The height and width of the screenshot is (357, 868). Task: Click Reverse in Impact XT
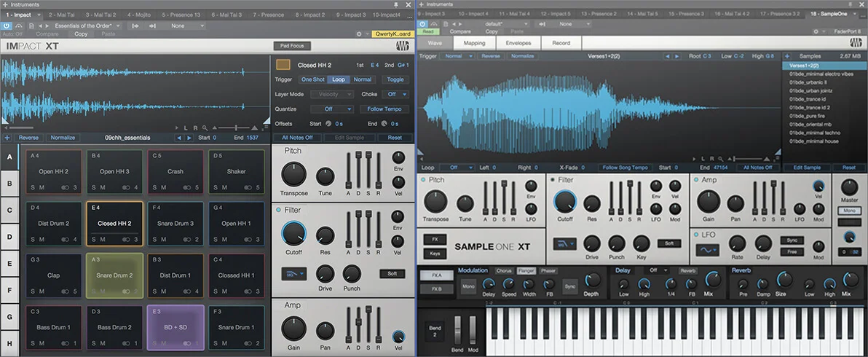[29, 138]
